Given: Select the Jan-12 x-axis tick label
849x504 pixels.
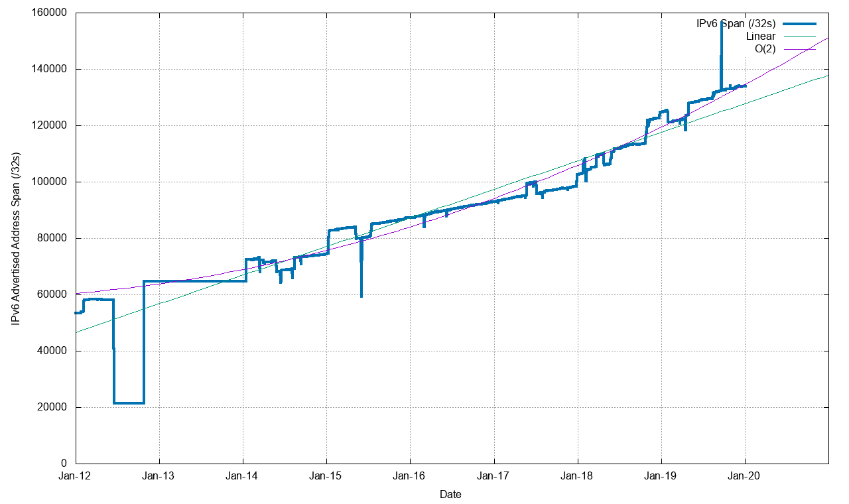Looking at the screenshot, I should (x=76, y=476).
